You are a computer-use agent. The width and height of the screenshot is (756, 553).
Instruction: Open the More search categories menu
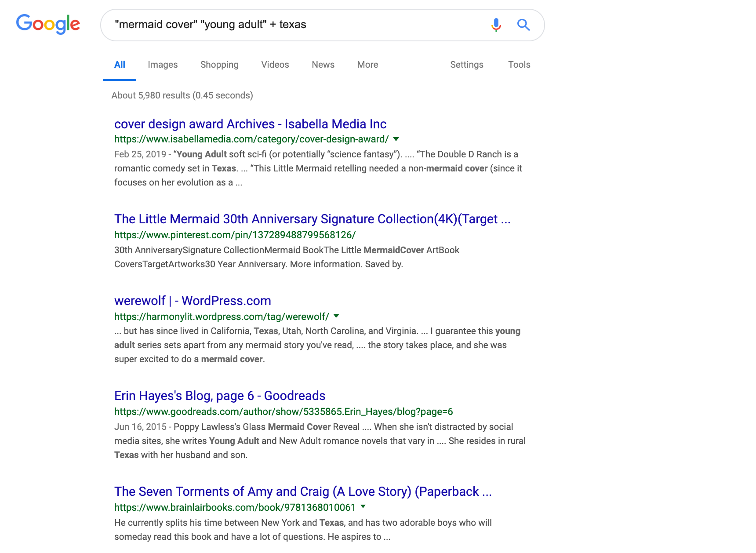pos(367,65)
